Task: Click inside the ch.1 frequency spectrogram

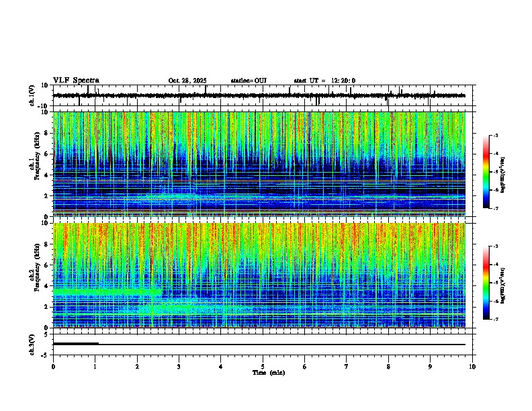Action: pyautogui.click(x=259, y=164)
